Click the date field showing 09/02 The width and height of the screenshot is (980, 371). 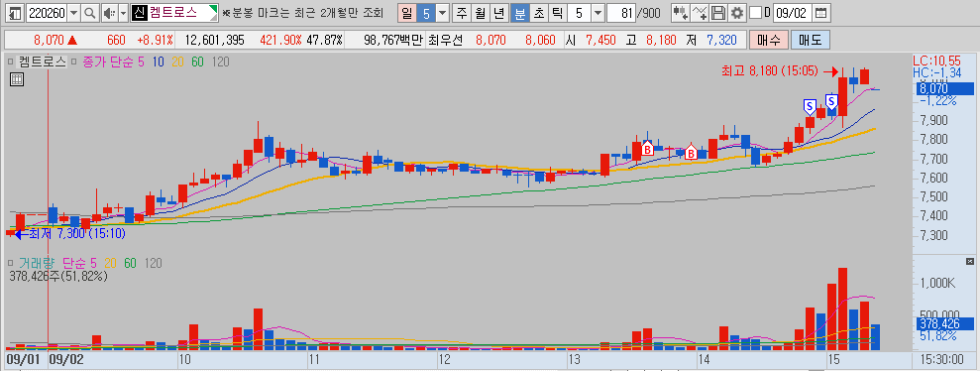pyautogui.click(x=793, y=13)
